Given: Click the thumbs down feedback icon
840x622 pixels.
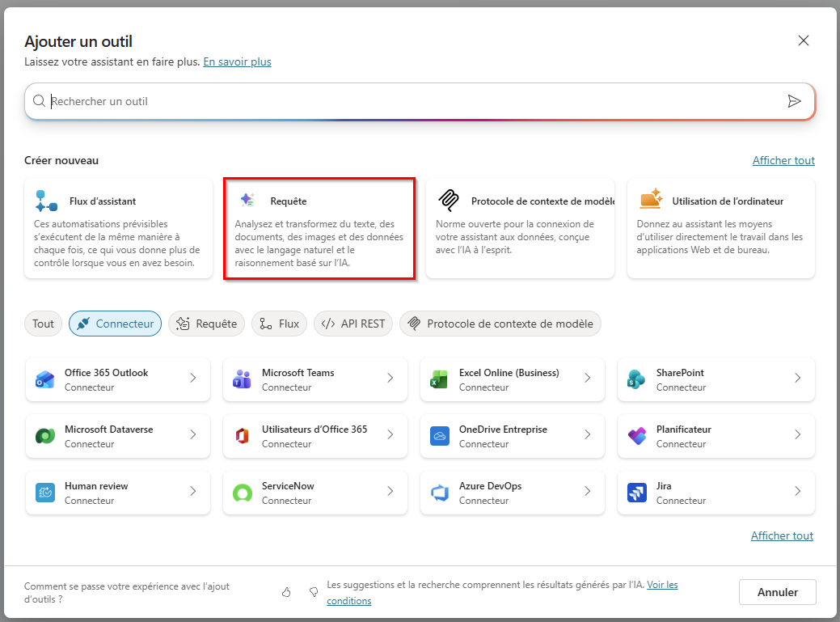Looking at the screenshot, I should click(314, 592).
